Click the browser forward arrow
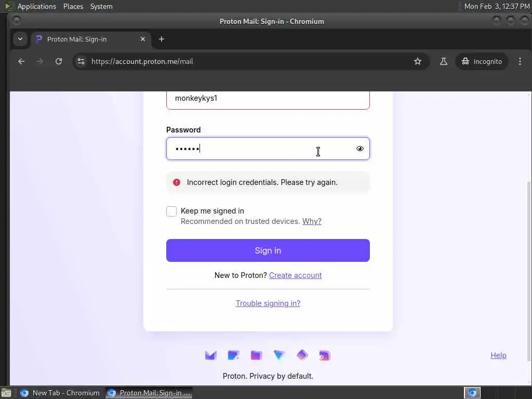Screen dimensions: 532x399 39,61
